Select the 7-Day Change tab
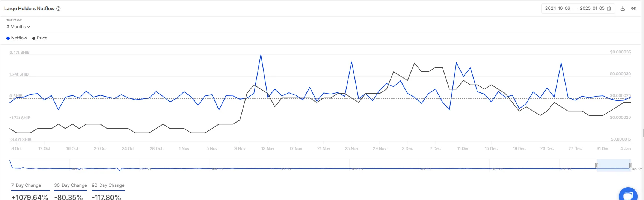644x200 pixels. (x=26, y=185)
